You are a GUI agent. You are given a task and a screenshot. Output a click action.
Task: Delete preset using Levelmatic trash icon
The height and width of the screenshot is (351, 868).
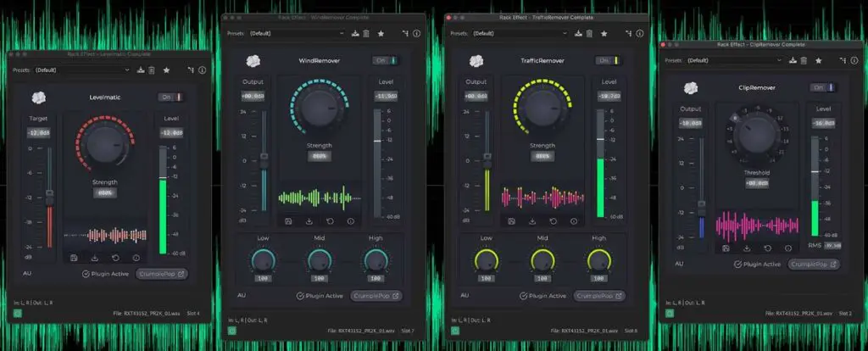point(151,70)
